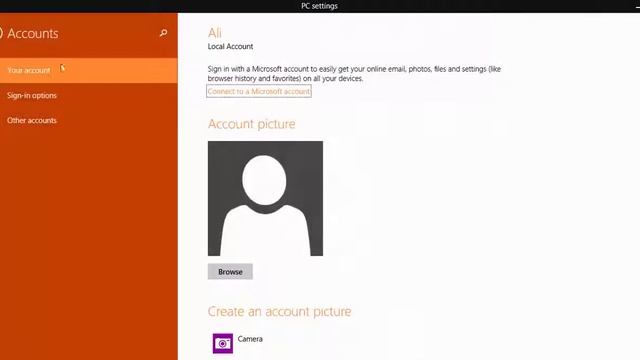Open Sign-in options
Image resolution: width=640 pixels, height=360 pixels.
[89, 96]
